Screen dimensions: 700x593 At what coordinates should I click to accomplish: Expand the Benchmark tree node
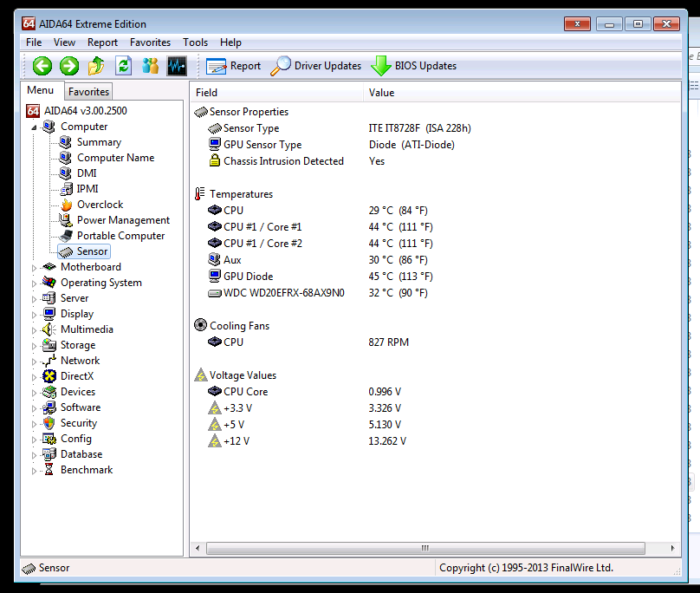(35, 471)
